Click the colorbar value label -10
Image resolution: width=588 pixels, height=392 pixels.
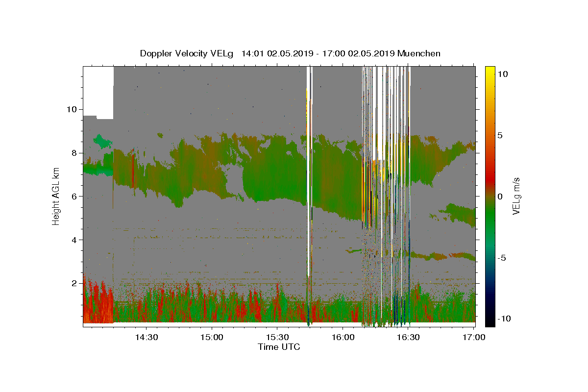(504, 318)
